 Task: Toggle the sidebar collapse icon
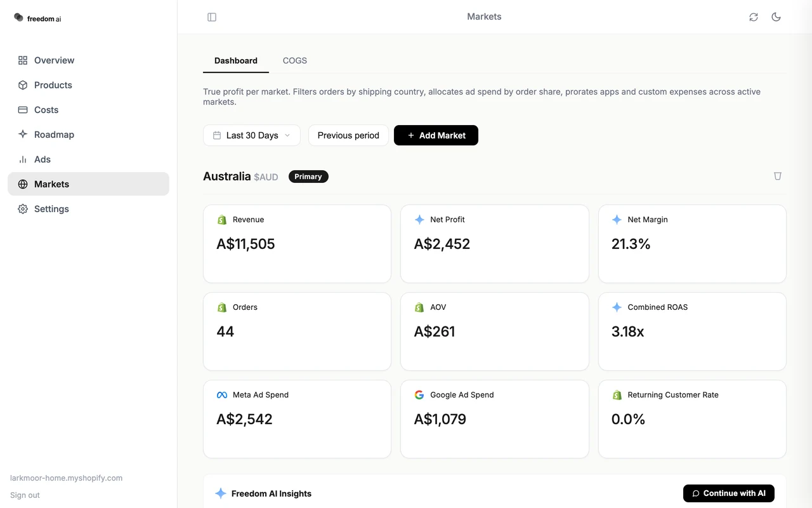(x=212, y=17)
